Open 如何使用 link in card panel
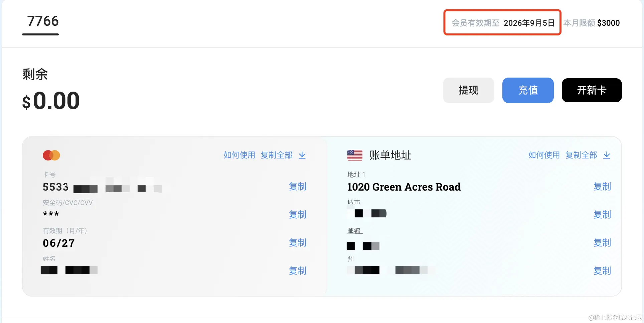The width and height of the screenshot is (644, 323). pyautogui.click(x=239, y=155)
